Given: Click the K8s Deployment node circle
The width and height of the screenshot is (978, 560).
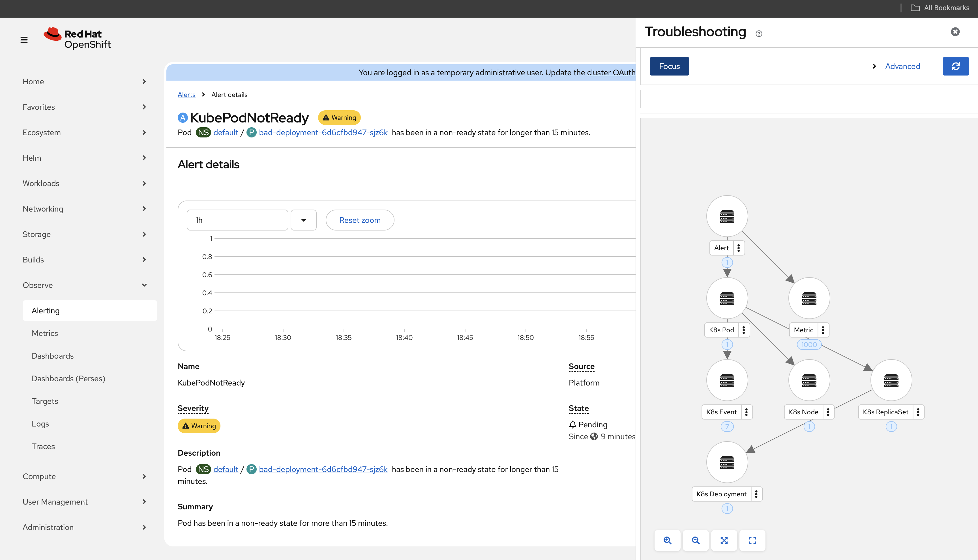Looking at the screenshot, I should click(727, 462).
